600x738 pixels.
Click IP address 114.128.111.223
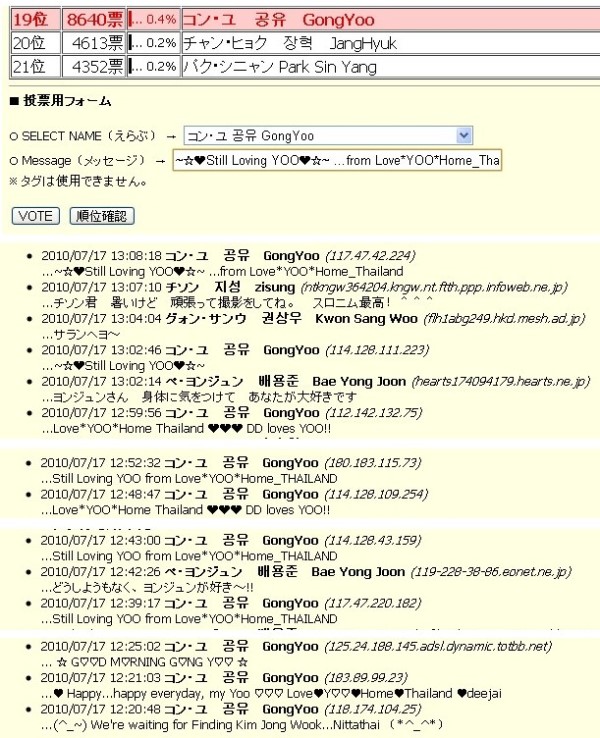click(x=377, y=350)
